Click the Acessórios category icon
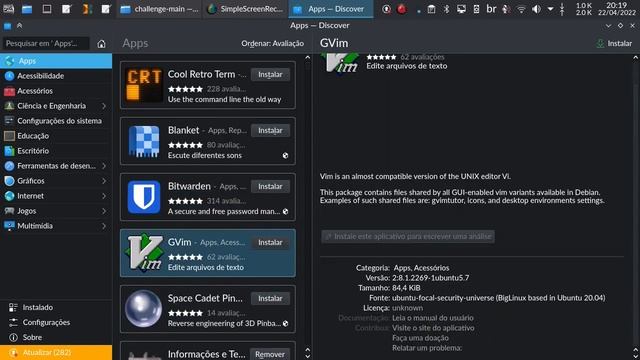This screenshot has height=360, width=640. click(9, 91)
